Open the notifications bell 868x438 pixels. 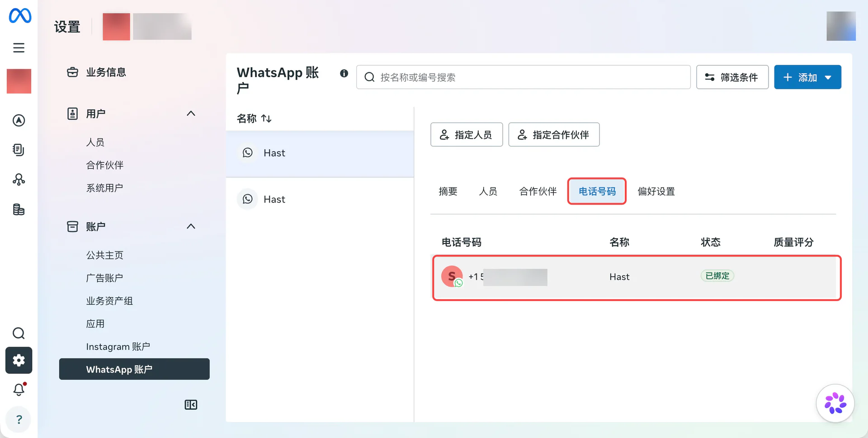19,389
